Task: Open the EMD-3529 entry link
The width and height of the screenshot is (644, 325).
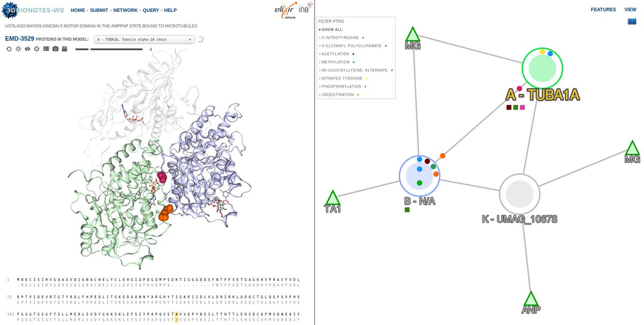Action: [x=19, y=39]
